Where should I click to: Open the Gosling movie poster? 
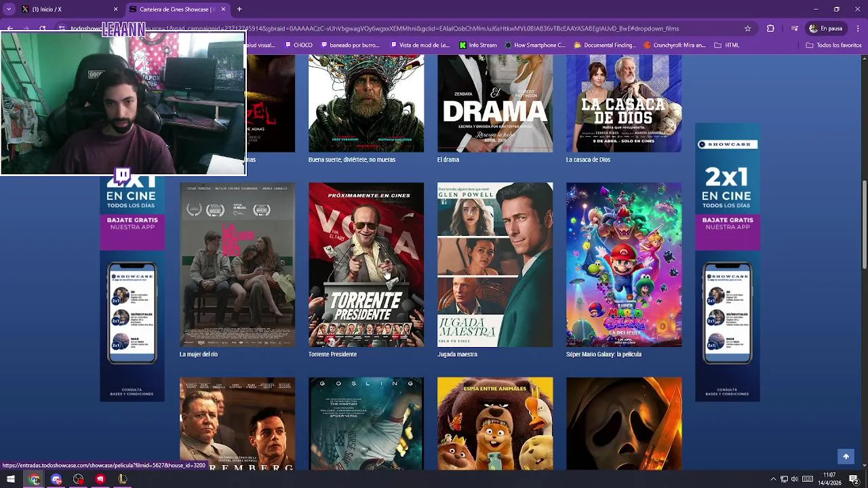[366, 424]
